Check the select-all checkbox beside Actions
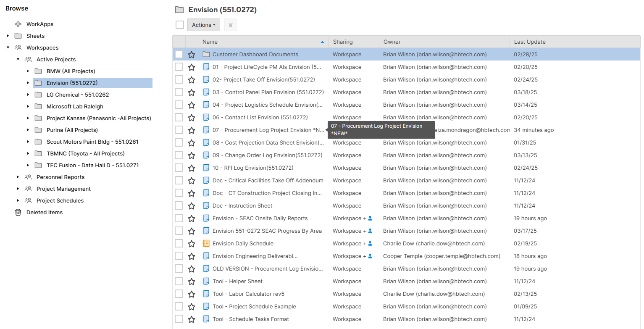This screenshot has width=644, height=329. 180,25
